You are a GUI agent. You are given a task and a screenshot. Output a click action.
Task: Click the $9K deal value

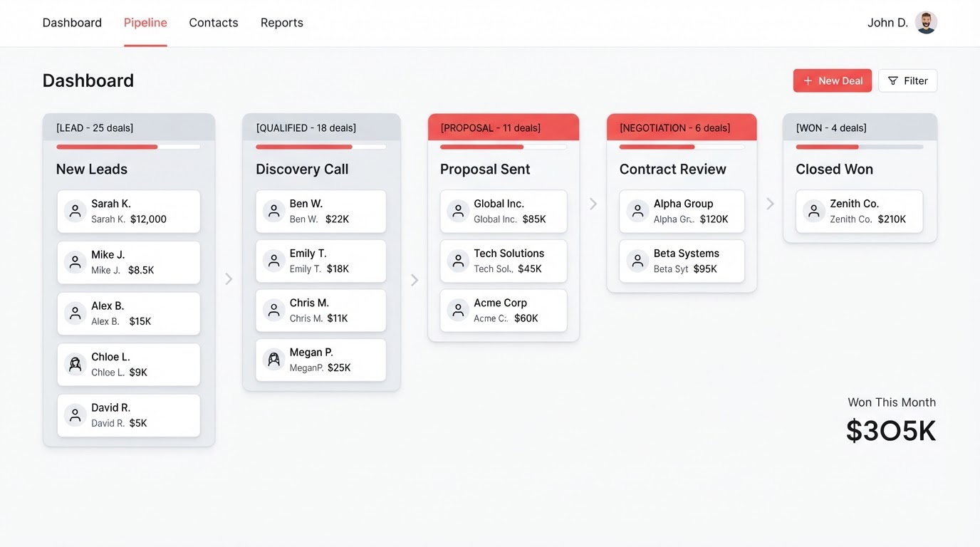pyautogui.click(x=138, y=373)
